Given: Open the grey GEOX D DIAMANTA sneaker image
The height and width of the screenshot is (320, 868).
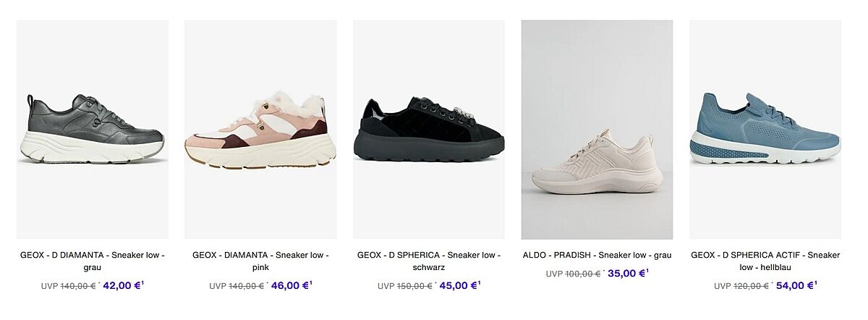Looking at the screenshot, I should click(x=93, y=130).
